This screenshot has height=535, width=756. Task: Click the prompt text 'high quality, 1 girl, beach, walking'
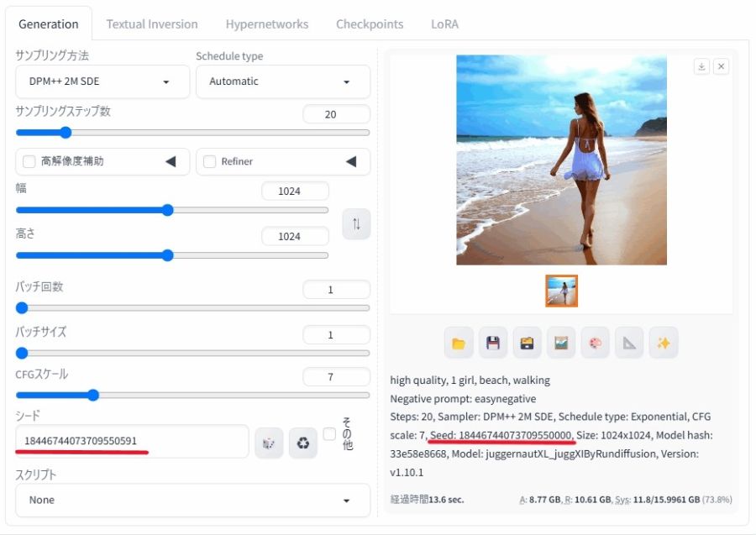tap(470, 380)
